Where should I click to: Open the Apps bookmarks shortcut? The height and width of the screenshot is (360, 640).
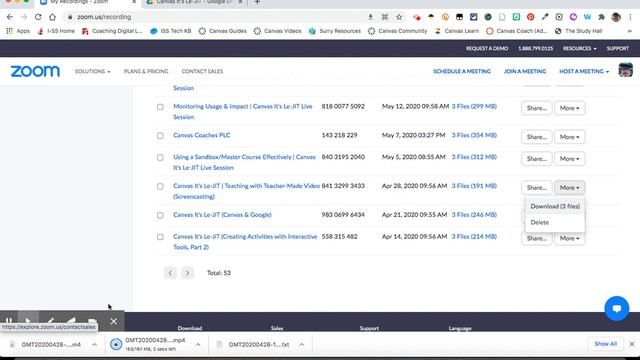pyautogui.click(x=18, y=31)
